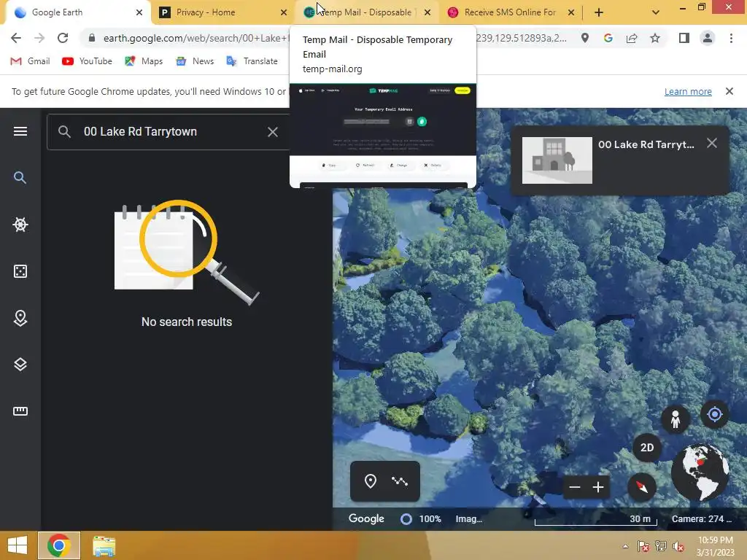Open the Windows Start button
747x560 pixels.
(18, 545)
